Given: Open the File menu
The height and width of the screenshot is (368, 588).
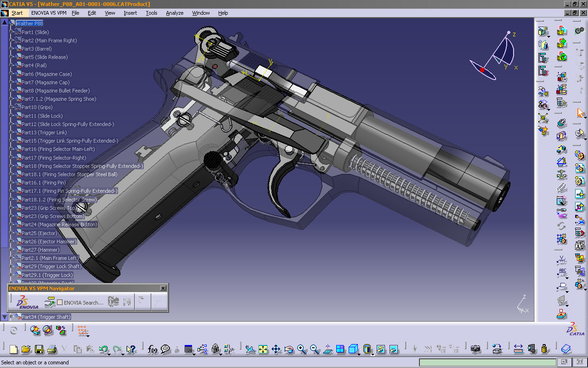Looking at the screenshot, I should 75,13.
